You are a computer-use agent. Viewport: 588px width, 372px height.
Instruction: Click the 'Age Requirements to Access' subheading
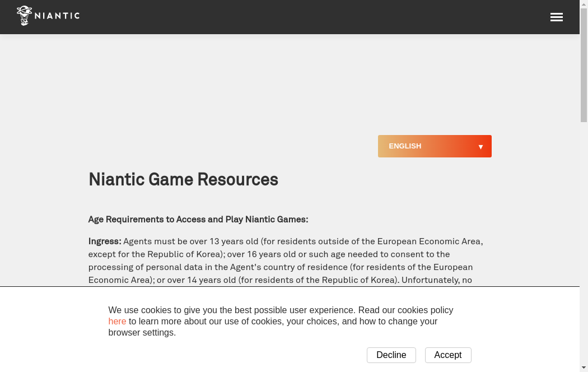tap(198, 220)
